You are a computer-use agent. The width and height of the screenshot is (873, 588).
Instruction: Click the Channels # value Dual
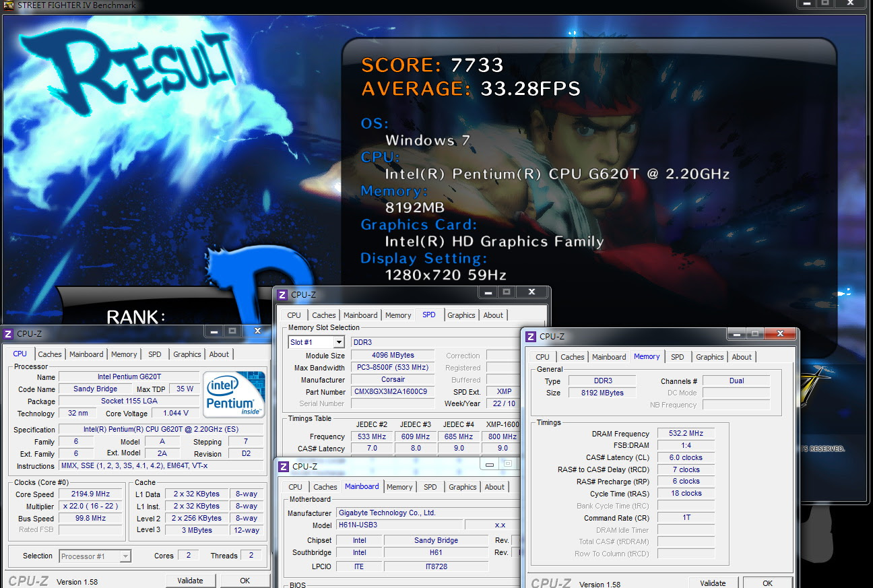pos(736,381)
